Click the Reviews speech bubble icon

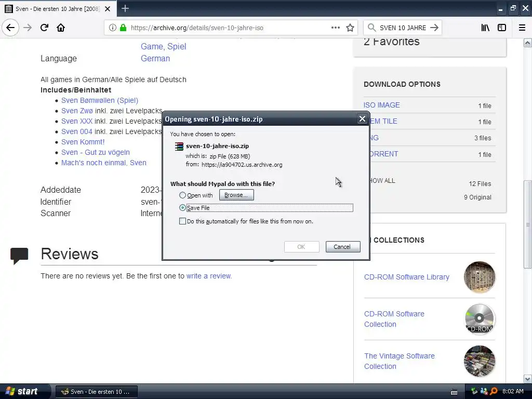[19, 256]
